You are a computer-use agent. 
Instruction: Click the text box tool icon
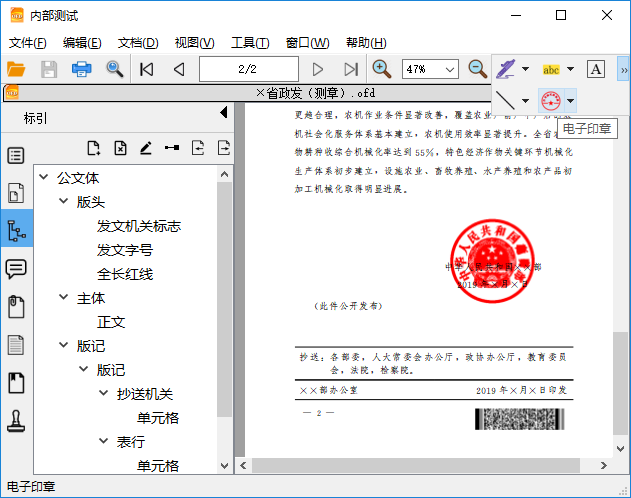pyautogui.click(x=596, y=69)
